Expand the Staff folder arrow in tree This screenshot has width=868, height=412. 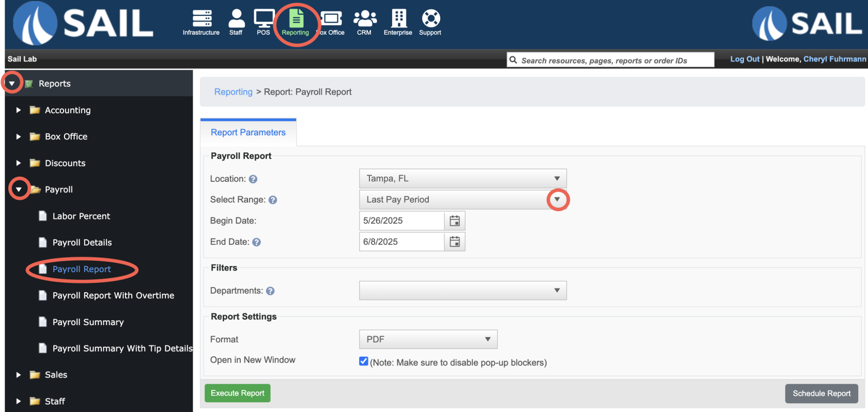pyautogui.click(x=19, y=401)
